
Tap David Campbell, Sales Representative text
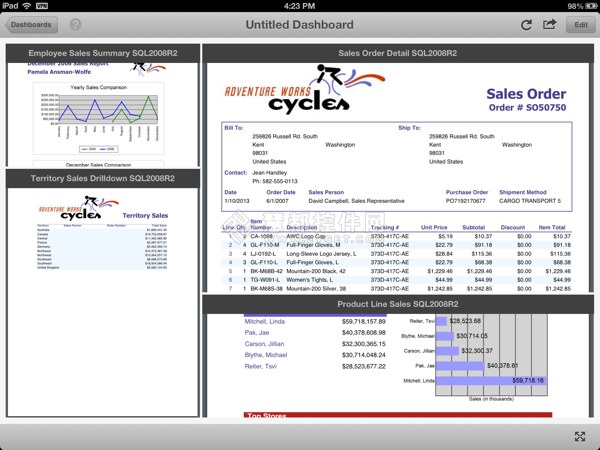point(356,201)
